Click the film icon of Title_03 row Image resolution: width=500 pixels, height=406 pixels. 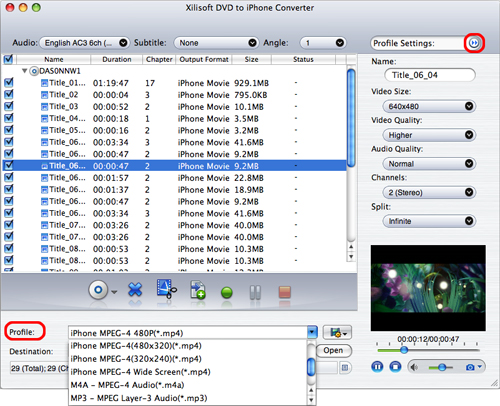pyautogui.click(x=44, y=107)
